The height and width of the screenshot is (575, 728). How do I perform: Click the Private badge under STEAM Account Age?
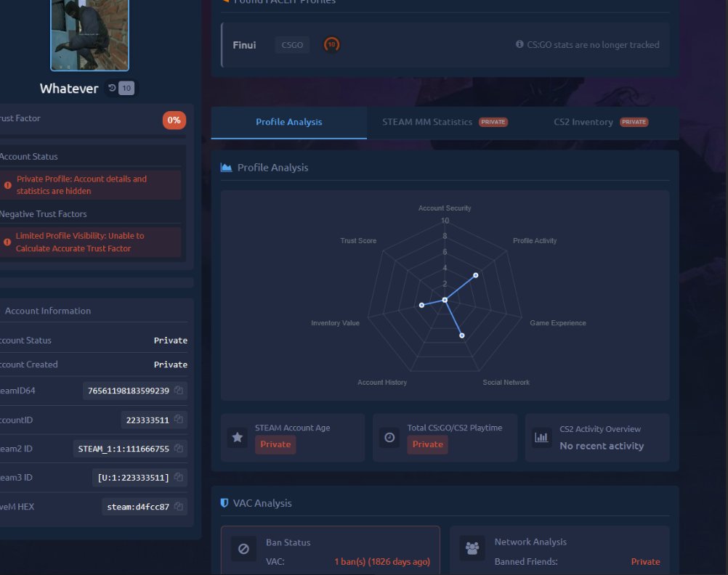tap(275, 444)
